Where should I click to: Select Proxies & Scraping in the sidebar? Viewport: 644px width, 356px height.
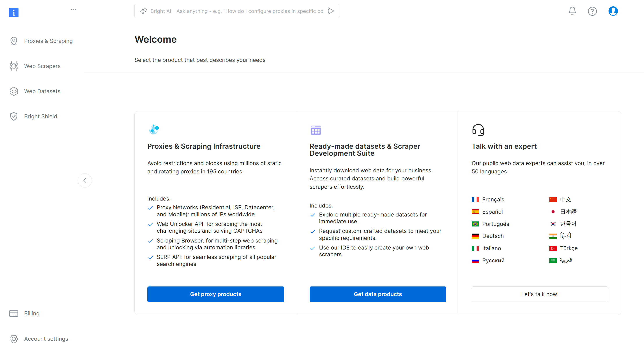(x=48, y=41)
